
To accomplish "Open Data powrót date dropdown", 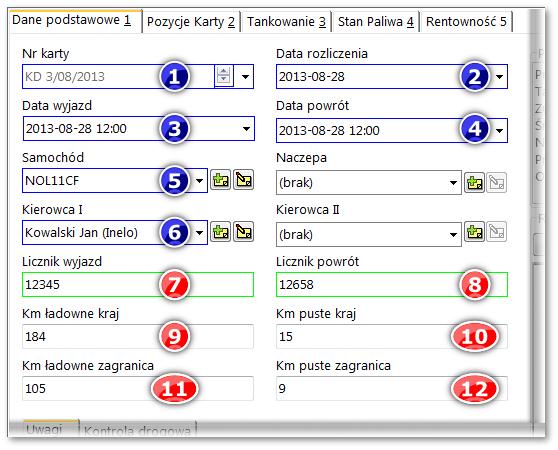I will tap(499, 131).
